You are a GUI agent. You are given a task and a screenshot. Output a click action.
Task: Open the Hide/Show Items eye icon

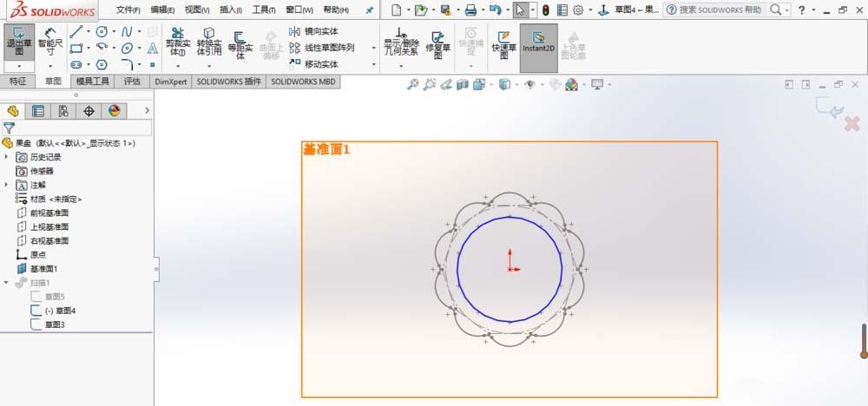point(529,84)
